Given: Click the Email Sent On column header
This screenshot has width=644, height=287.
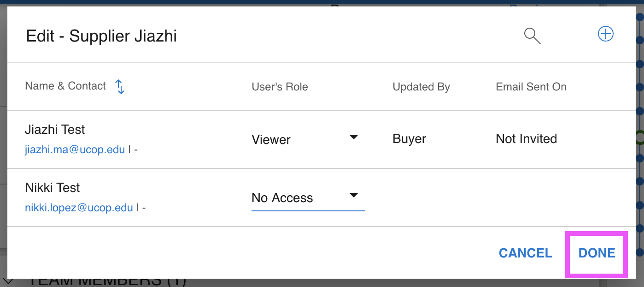Looking at the screenshot, I should point(531,87).
